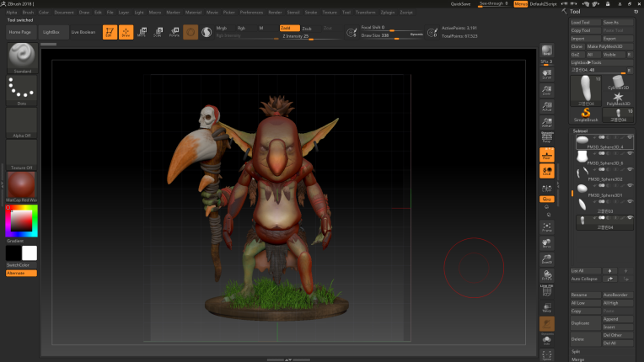Expand the Split section

click(576, 351)
